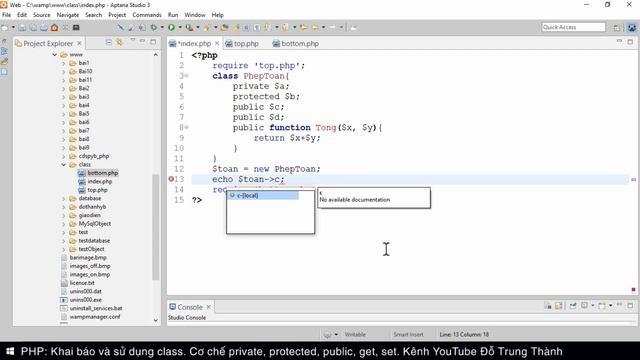Click the Windows Start button

(x=10, y=351)
